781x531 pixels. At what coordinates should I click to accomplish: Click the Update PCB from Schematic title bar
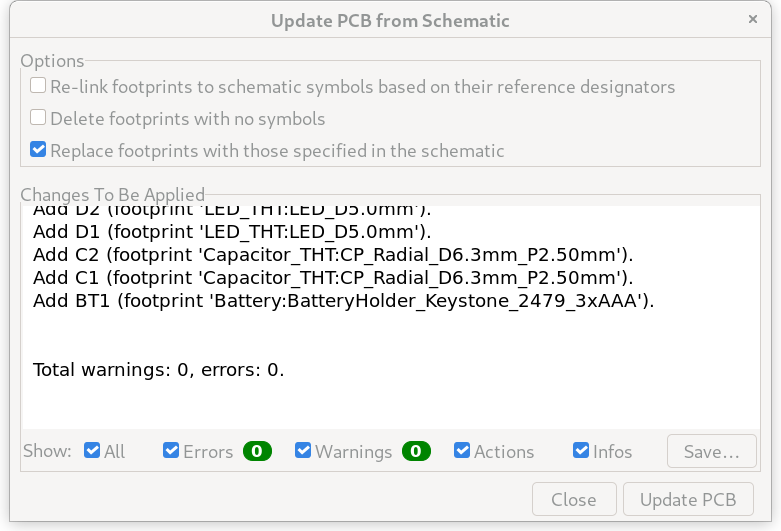[x=390, y=21]
